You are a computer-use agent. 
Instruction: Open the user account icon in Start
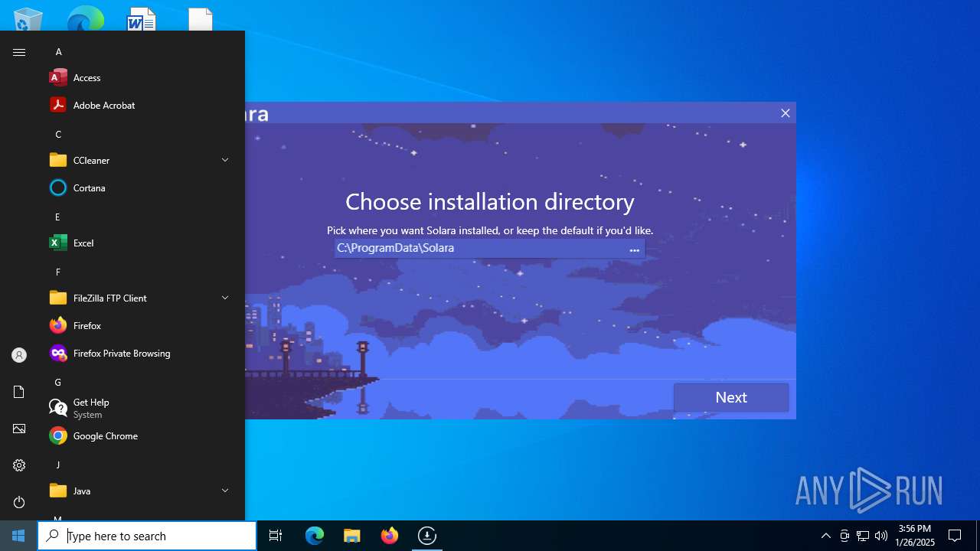point(19,355)
